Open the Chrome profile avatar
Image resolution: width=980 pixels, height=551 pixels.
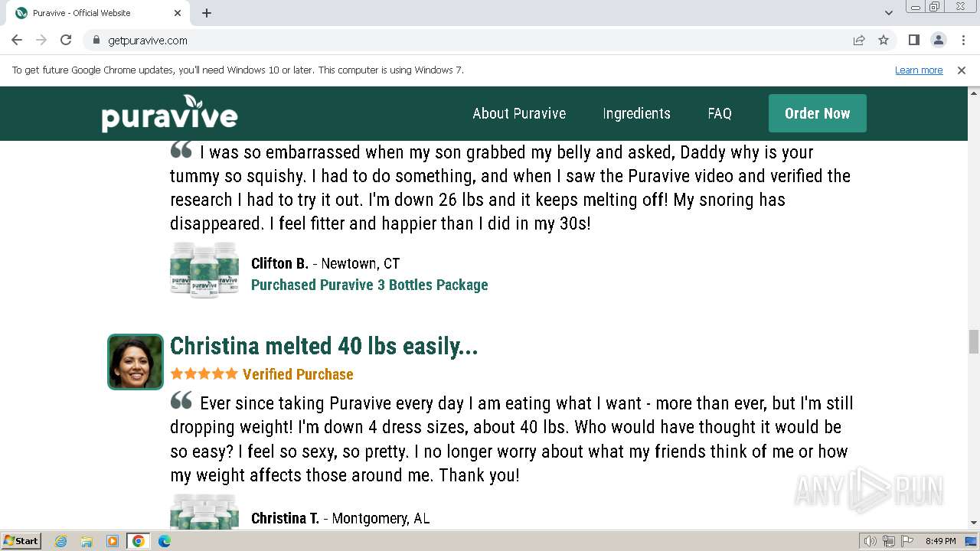click(x=938, y=40)
